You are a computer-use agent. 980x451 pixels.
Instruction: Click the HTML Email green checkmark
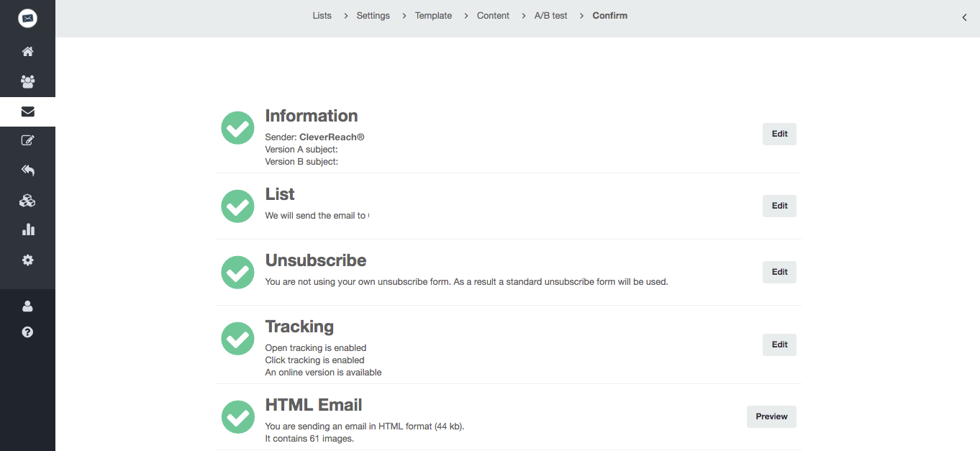pos(237,417)
